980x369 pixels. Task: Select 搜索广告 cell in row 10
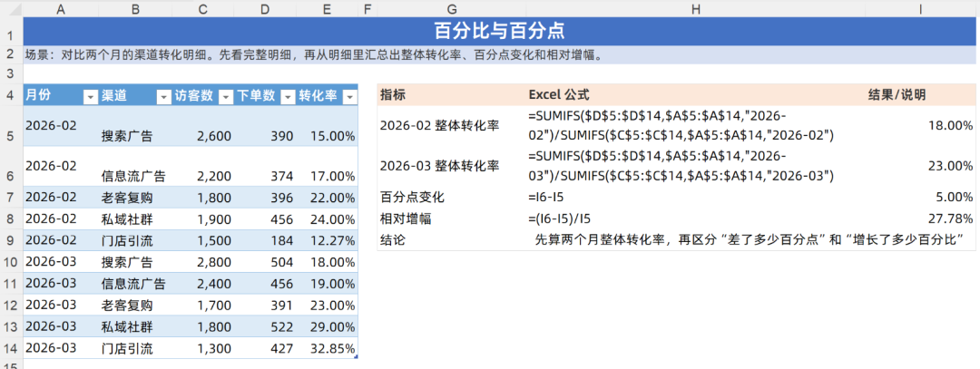(x=135, y=262)
